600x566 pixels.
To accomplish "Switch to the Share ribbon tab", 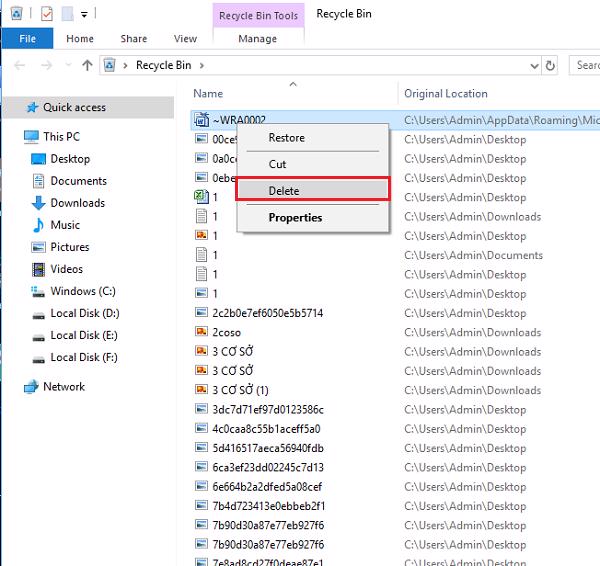I will click(x=134, y=39).
